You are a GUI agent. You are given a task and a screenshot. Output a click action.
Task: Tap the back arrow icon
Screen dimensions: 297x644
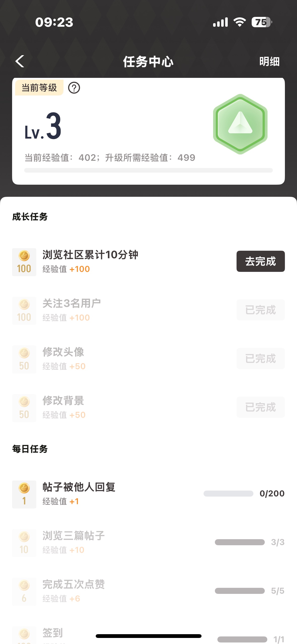point(20,61)
